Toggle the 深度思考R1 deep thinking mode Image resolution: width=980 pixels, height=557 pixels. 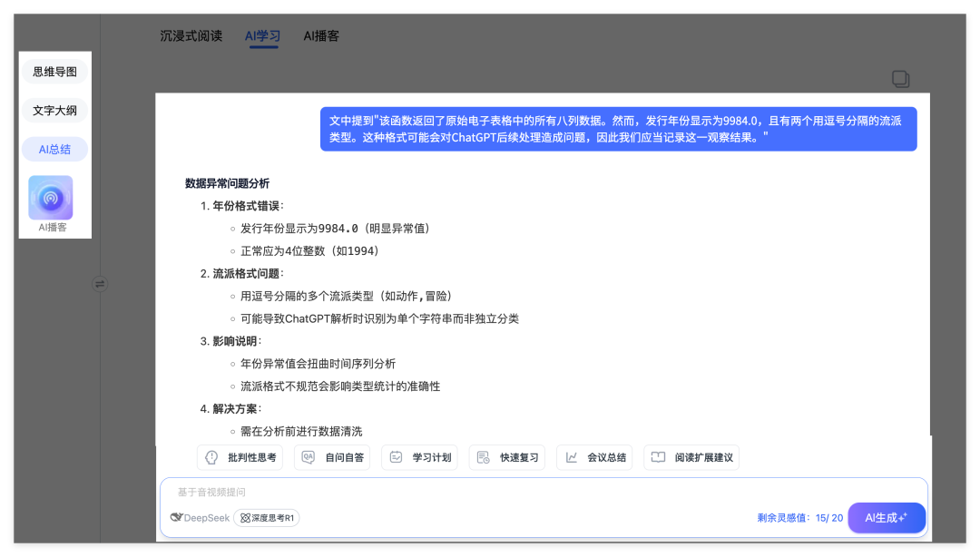point(267,517)
